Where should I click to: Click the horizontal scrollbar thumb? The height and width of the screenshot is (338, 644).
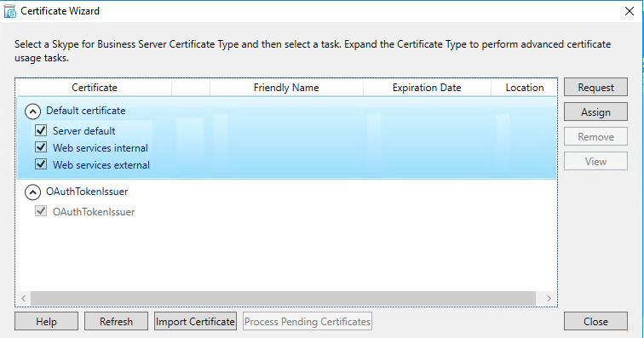283,298
